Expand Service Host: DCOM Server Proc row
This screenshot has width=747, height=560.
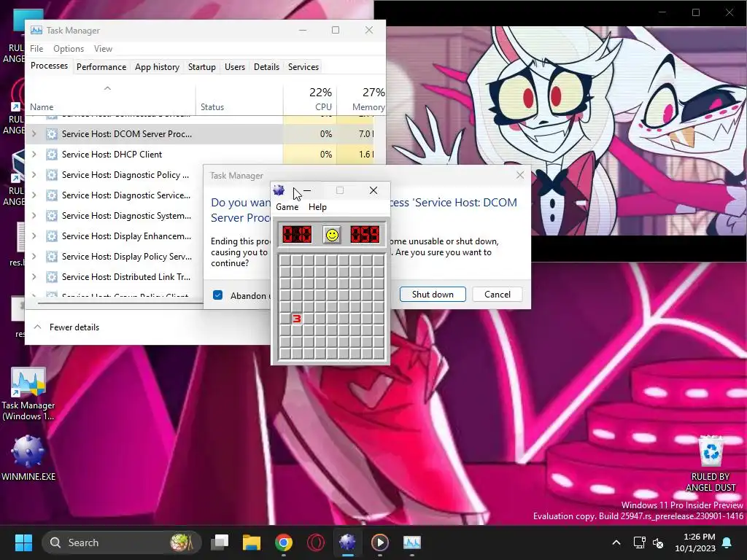(34, 134)
